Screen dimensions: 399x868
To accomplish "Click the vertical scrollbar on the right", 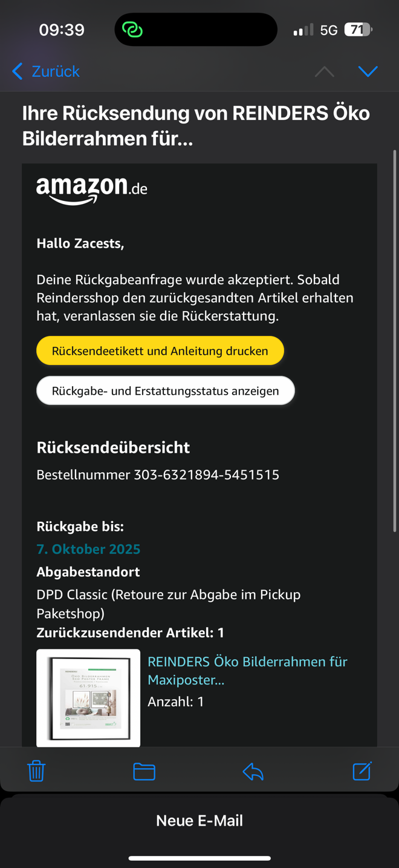I will click(395, 339).
